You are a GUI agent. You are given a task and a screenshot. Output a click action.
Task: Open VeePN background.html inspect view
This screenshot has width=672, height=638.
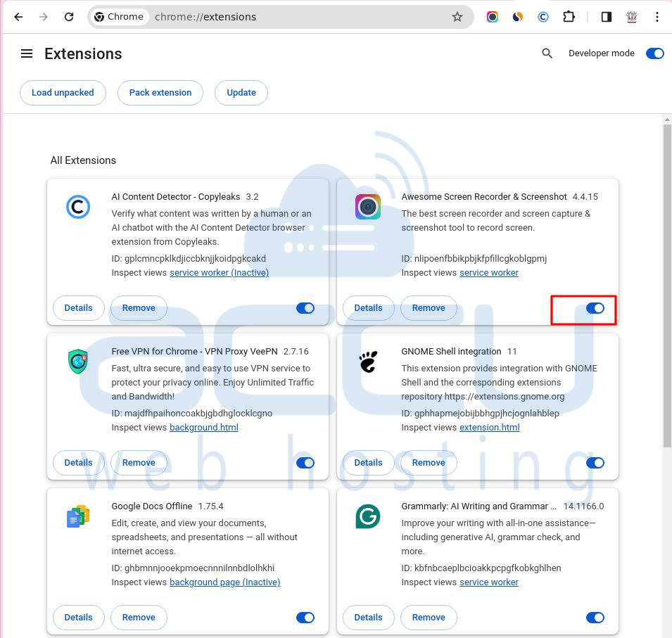coord(204,427)
